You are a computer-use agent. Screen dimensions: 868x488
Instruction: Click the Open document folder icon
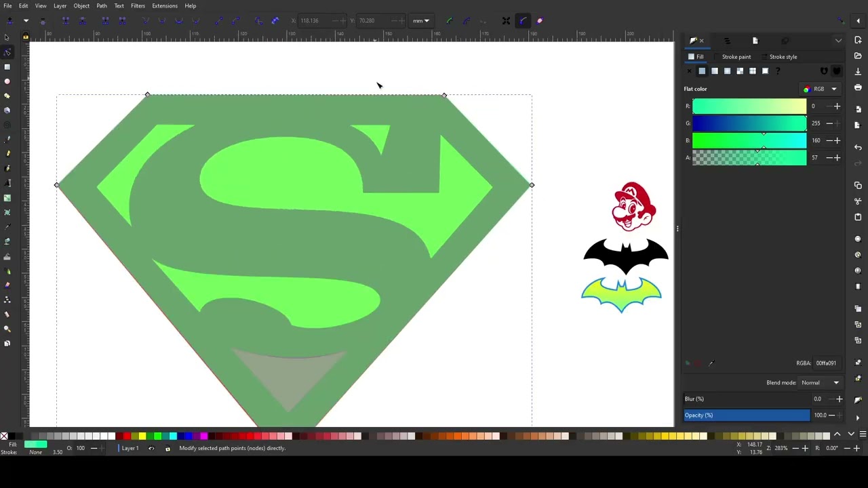pyautogui.click(x=858, y=56)
